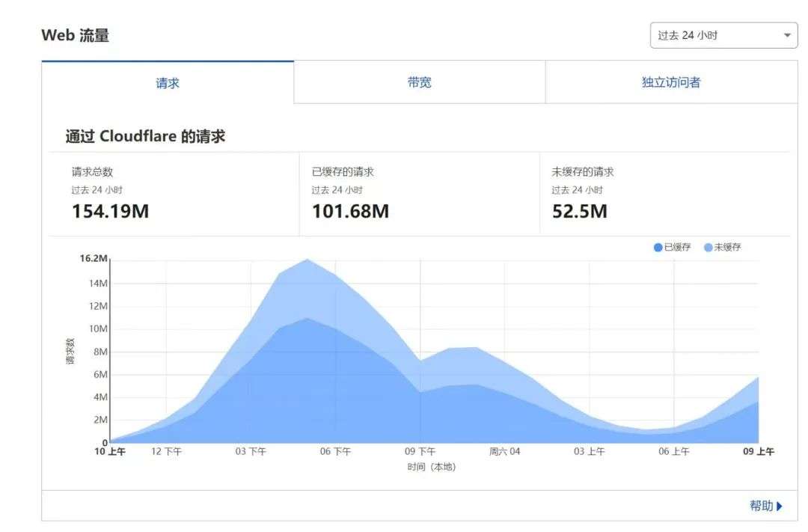This screenshot has height=532, width=808.
Task: Click the triangle arrow beside 帮助
Action: click(779, 507)
